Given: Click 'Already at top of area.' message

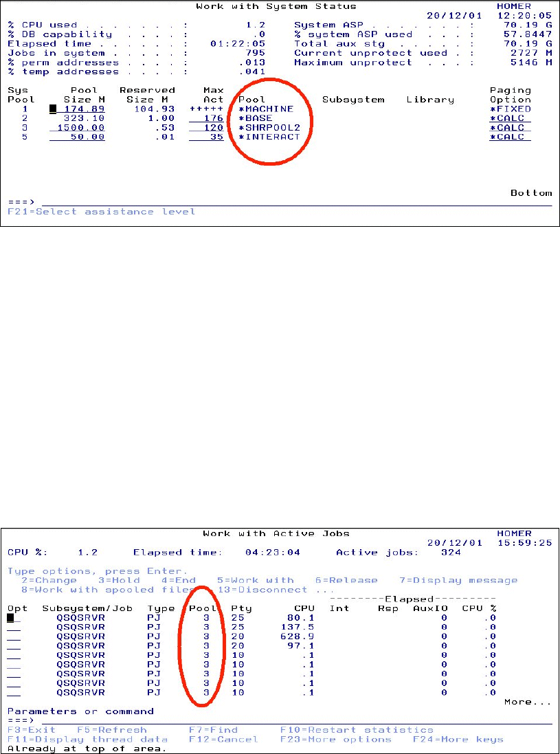Looking at the screenshot, I should (x=87, y=749).
